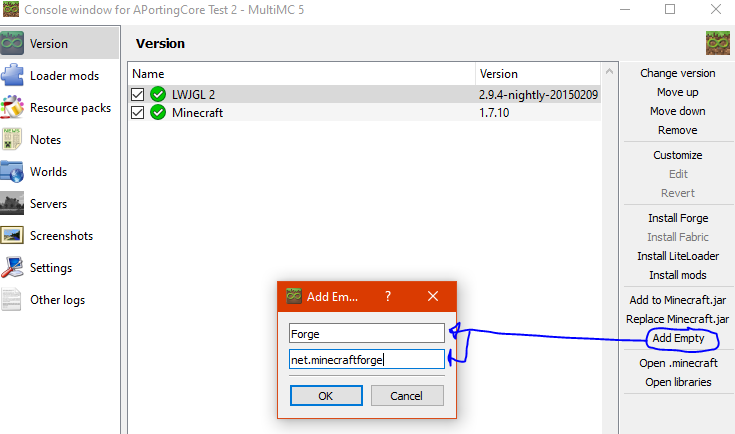Click the Install Fabric button
735x434 pixels.
(x=678, y=237)
